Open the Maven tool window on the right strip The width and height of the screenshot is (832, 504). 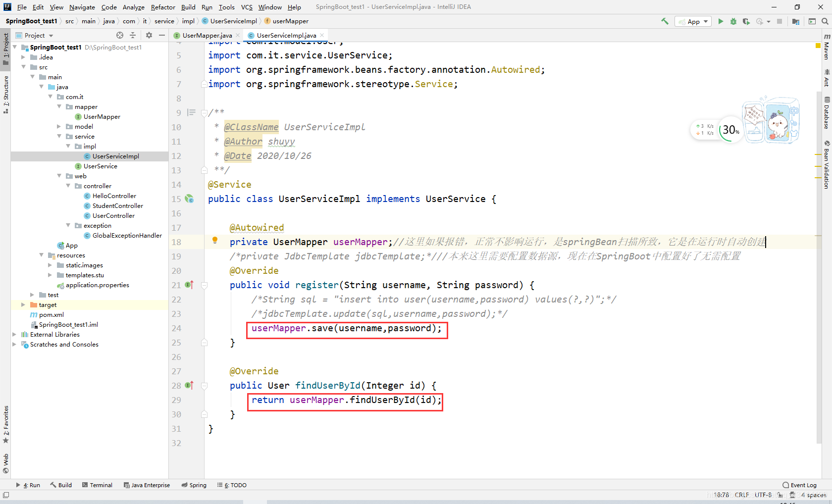(x=827, y=47)
